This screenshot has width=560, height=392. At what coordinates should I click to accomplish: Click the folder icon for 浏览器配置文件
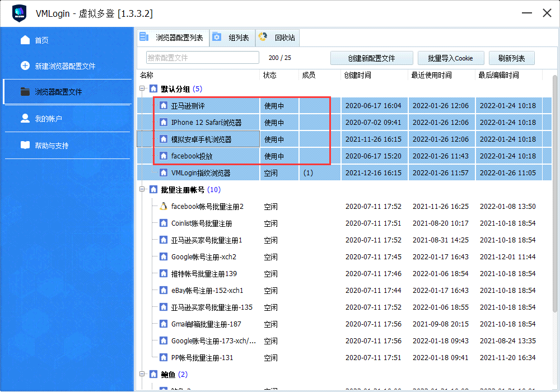25,92
